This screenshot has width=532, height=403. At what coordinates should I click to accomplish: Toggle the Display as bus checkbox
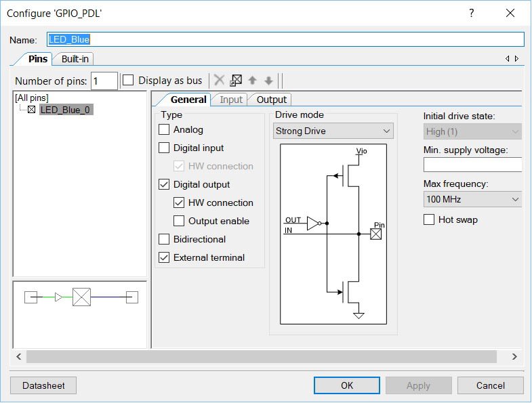tap(128, 81)
